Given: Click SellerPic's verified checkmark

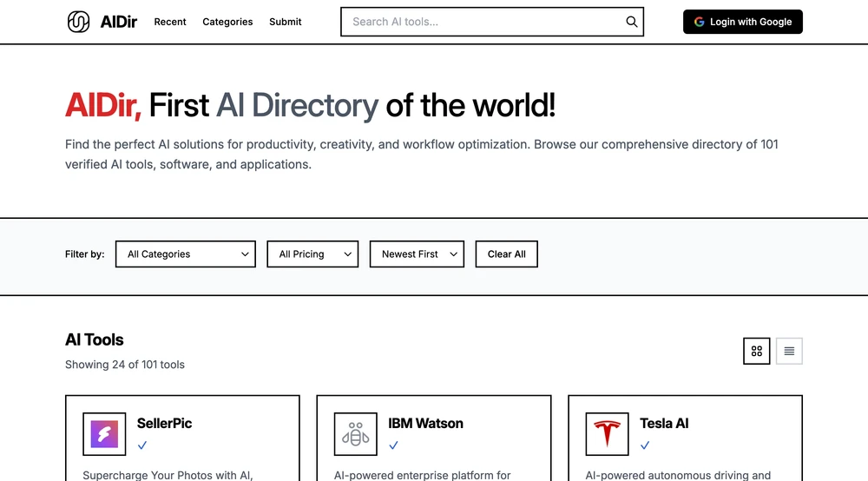Looking at the screenshot, I should (x=142, y=445).
